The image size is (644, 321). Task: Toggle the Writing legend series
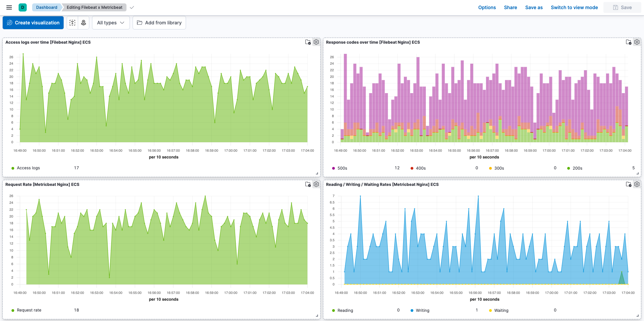[x=422, y=311]
